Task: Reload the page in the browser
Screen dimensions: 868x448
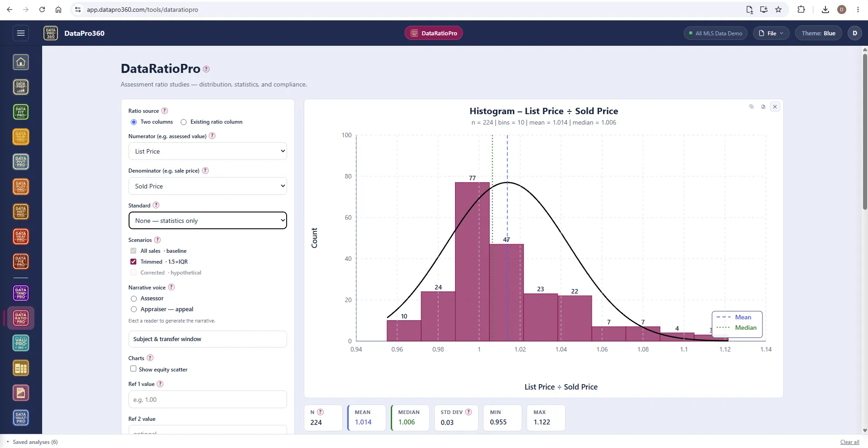Action: pyautogui.click(x=42, y=10)
